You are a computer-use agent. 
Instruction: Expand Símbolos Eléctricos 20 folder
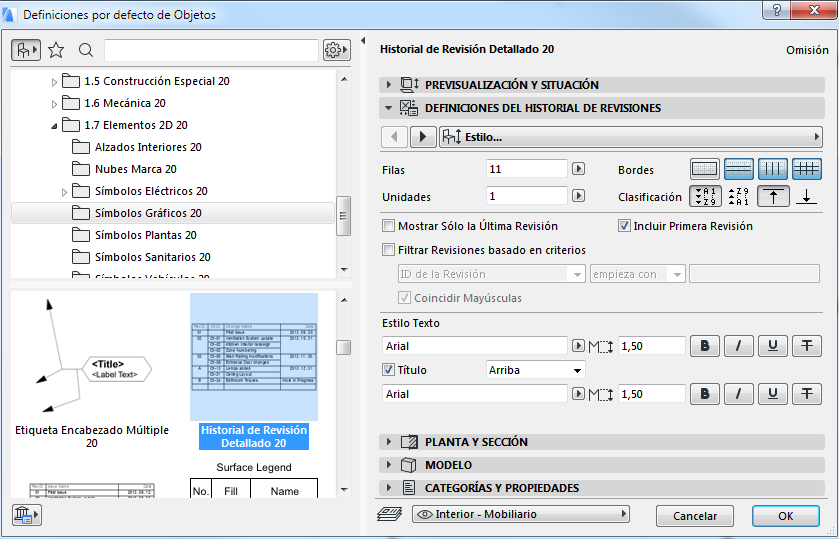click(64, 192)
